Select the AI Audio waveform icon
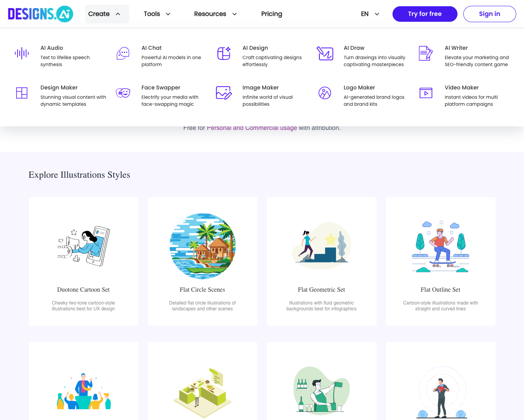Viewport: 524px width, 420px height. [22, 54]
